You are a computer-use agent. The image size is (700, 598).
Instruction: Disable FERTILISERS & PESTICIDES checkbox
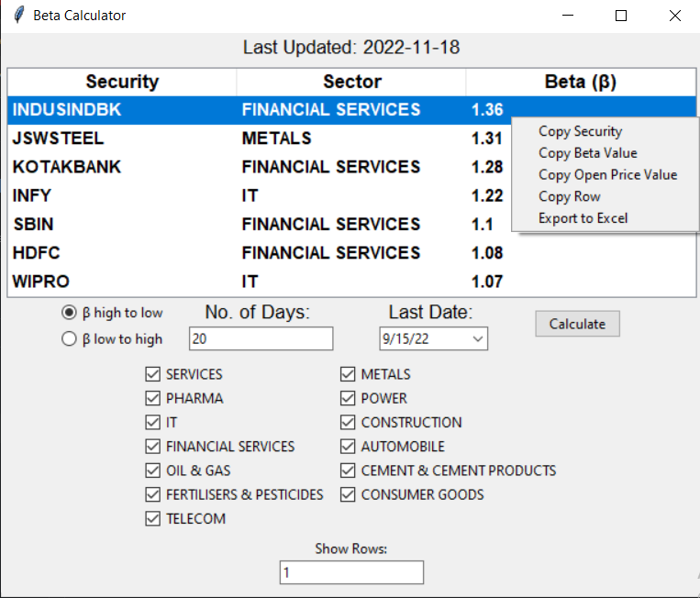pos(152,494)
